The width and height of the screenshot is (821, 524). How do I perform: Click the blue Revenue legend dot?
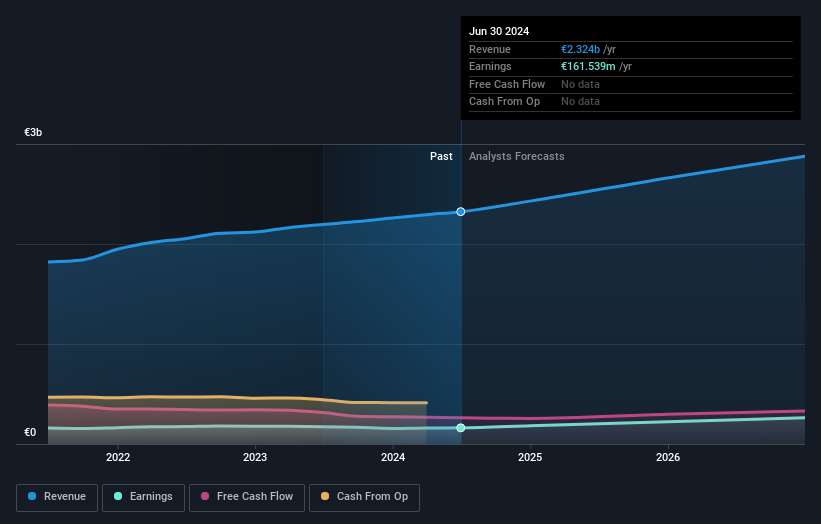[x=32, y=496]
